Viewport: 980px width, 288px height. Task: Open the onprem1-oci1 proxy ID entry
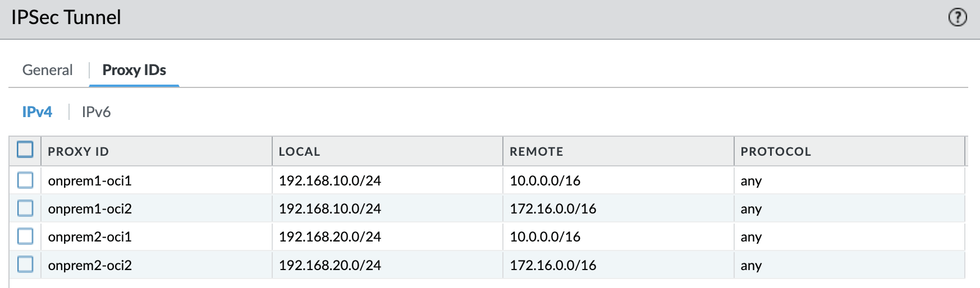pos(90,181)
